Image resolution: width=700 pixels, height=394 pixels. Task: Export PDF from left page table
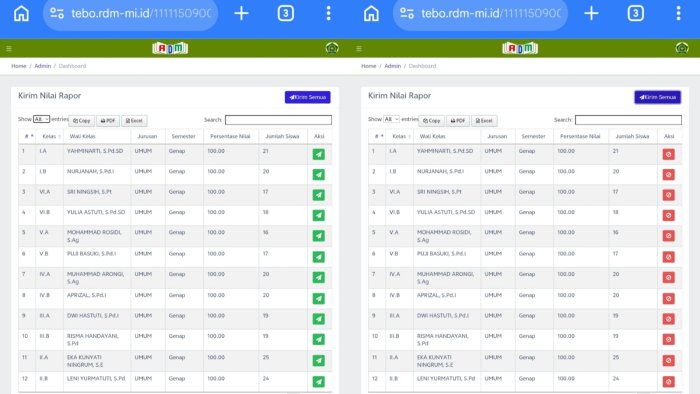(108, 120)
